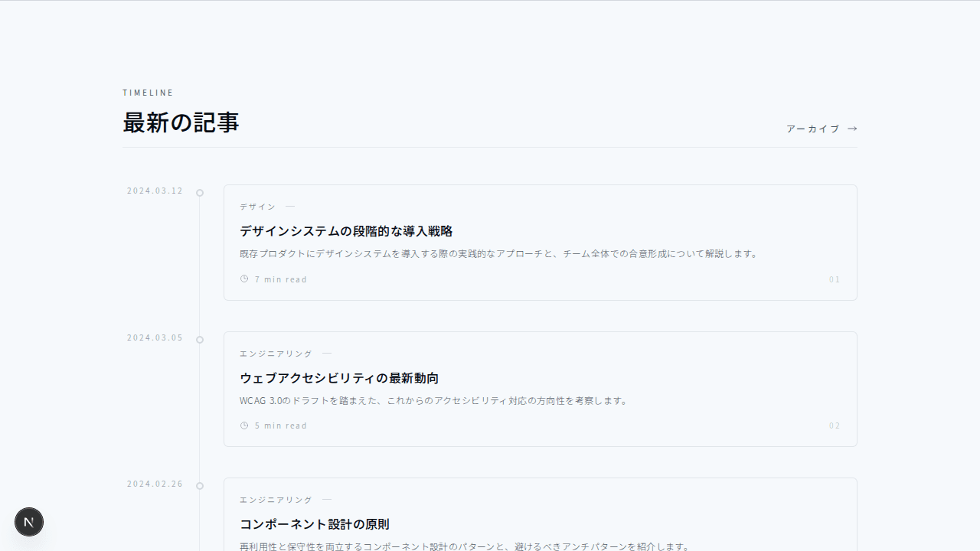The image size is (980, 551).
Task: Select the 2024.03.12 timeline dot
Action: click(200, 193)
